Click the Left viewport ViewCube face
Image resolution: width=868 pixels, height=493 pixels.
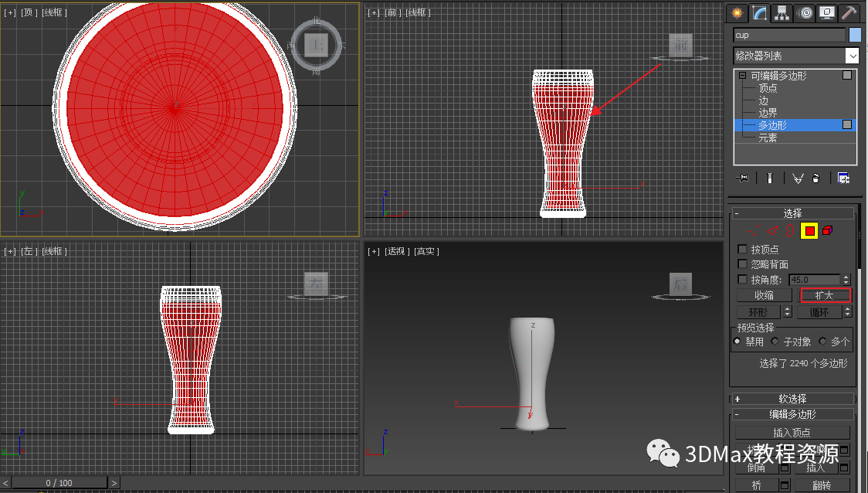[316, 284]
